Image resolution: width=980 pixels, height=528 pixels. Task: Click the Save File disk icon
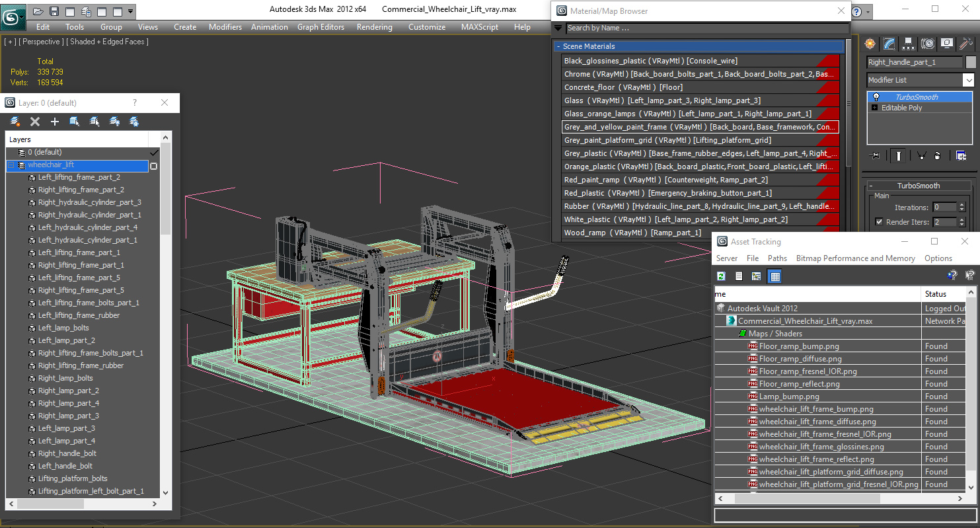pyautogui.click(x=54, y=11)
